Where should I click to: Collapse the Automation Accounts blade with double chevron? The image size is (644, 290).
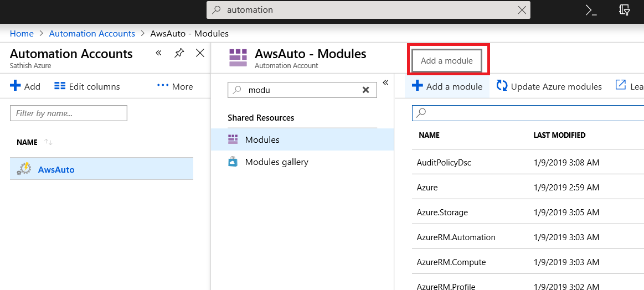tap(158, 53)
